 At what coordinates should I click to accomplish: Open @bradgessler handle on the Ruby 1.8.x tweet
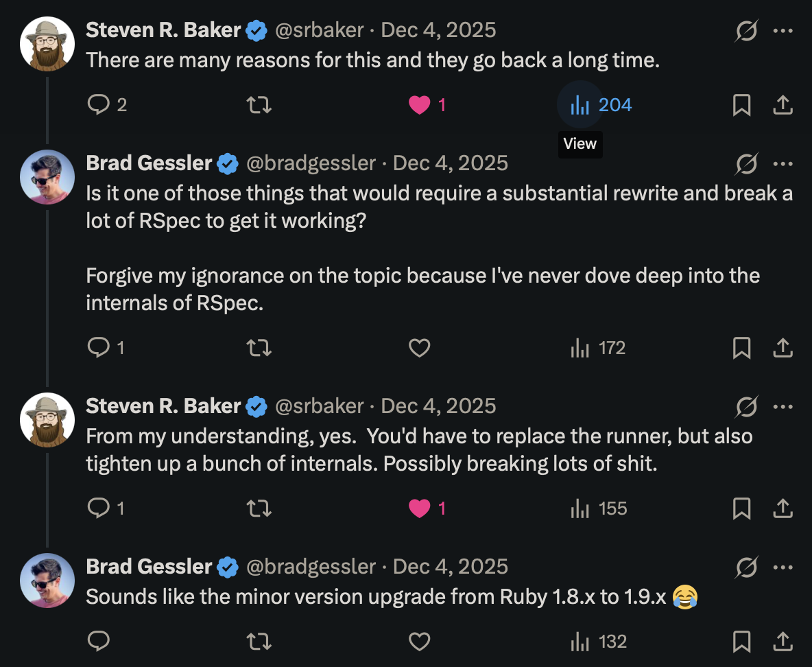311,567
